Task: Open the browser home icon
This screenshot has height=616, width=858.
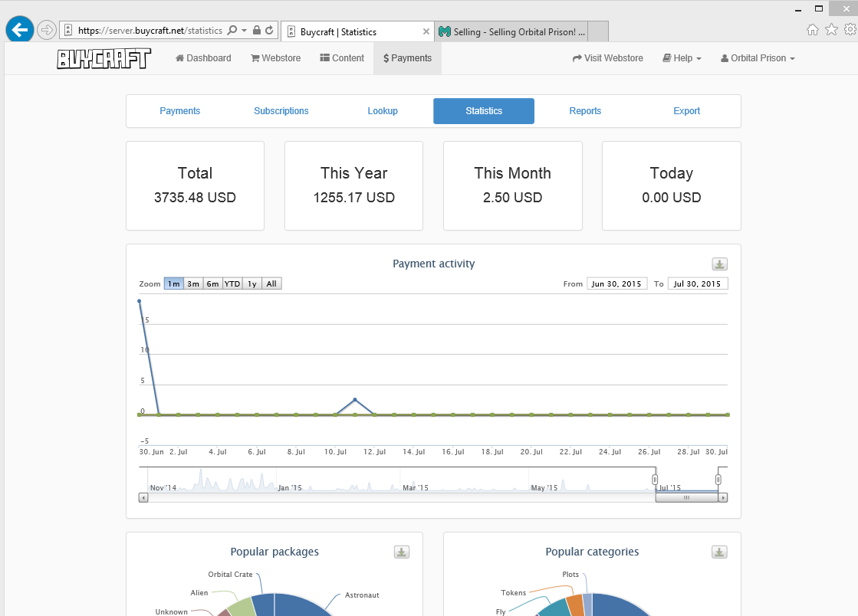Action: [x=813, y=30]
